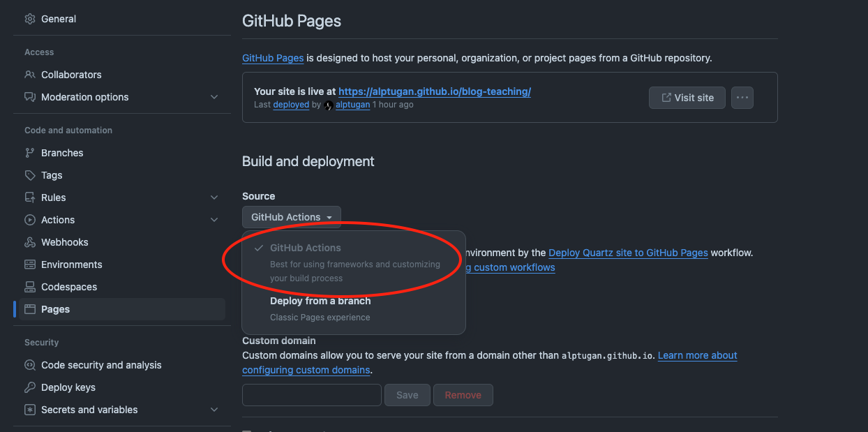
Task: Open Collaborators via the people icon
Action: pos(30,75)
